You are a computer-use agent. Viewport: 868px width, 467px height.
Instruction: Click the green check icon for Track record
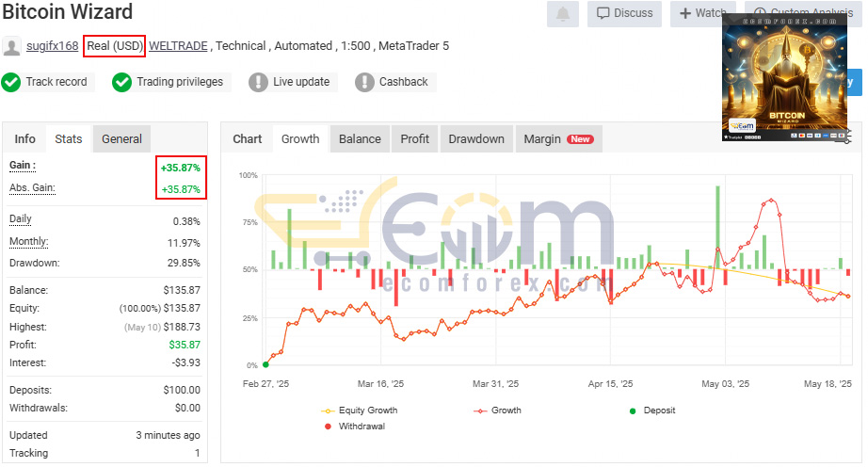(10, 83)
